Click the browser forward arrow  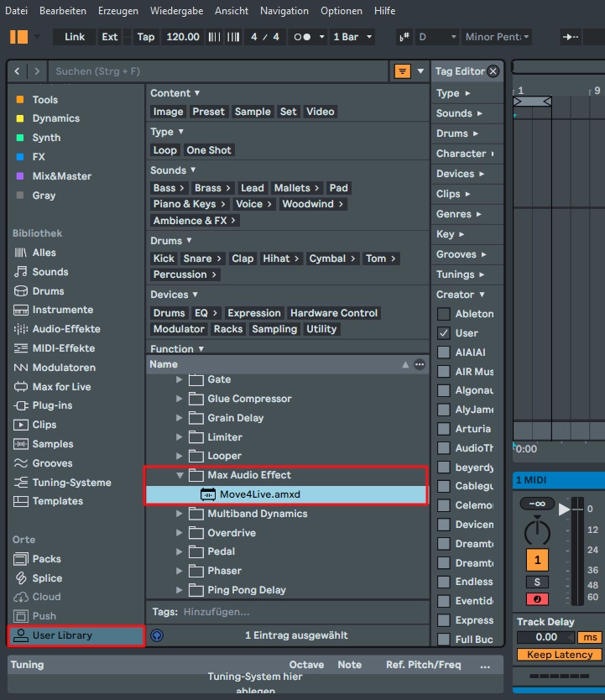pos(37,71)
